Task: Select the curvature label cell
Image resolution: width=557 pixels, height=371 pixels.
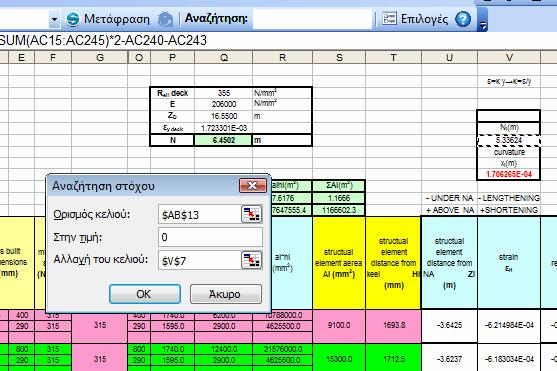Action: 509,152
